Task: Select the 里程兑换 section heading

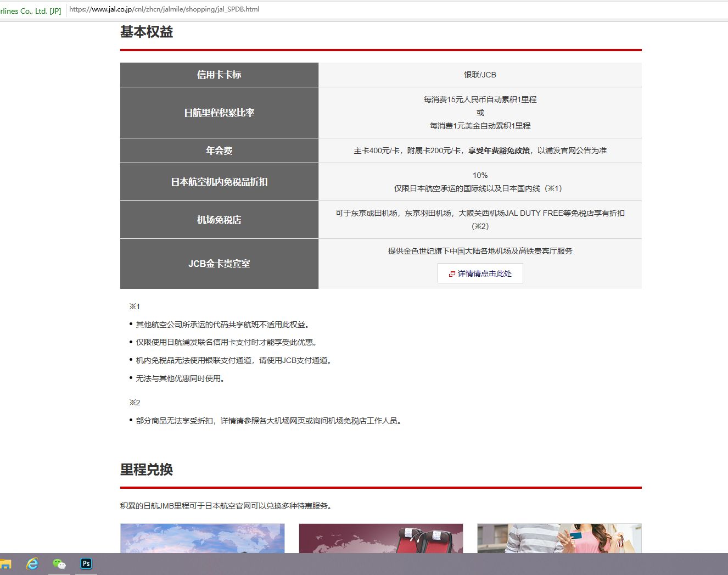Action: (x=147, y=470)
